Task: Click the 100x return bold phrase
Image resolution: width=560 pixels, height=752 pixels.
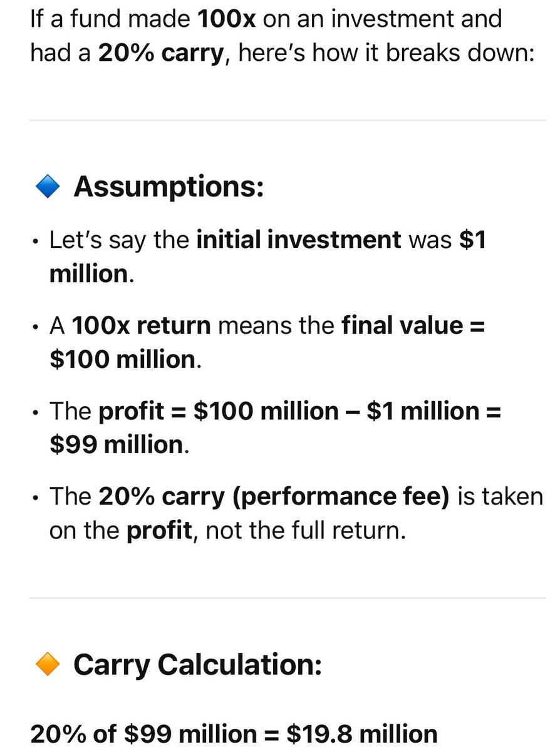Action: click(142, 326)
